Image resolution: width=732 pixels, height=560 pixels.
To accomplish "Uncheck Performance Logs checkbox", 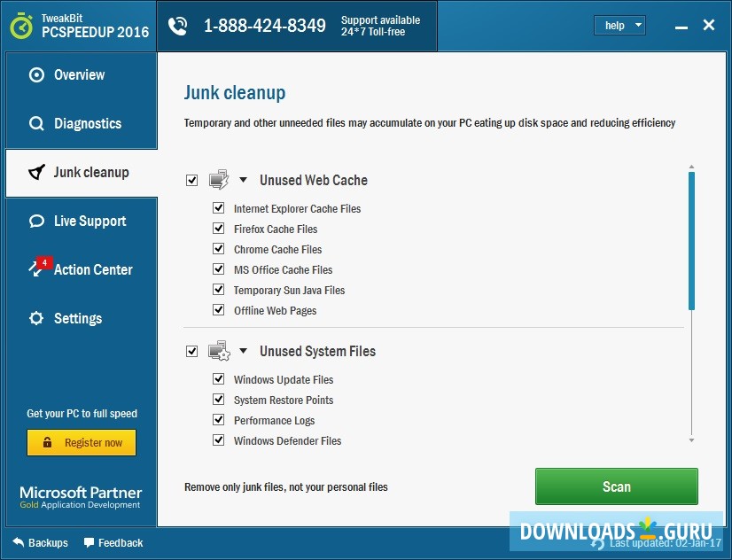I will [219, 419].
